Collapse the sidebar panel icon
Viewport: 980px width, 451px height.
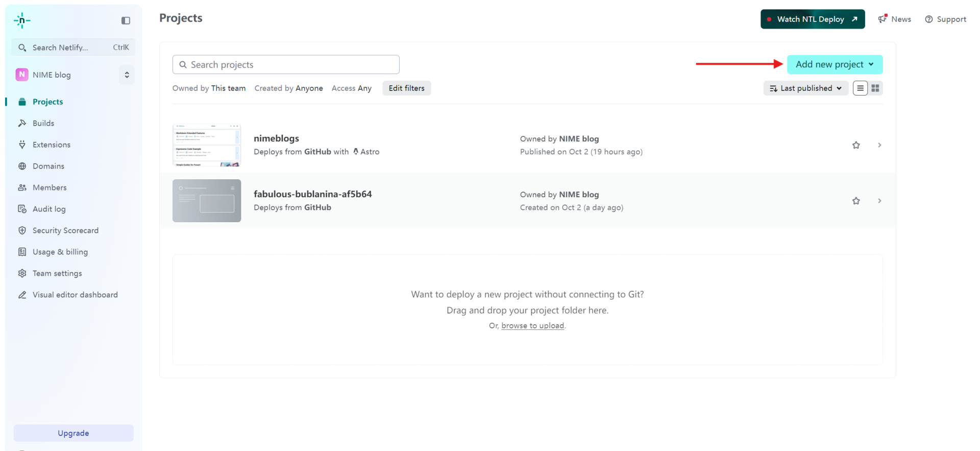click(x=126, y=20)
